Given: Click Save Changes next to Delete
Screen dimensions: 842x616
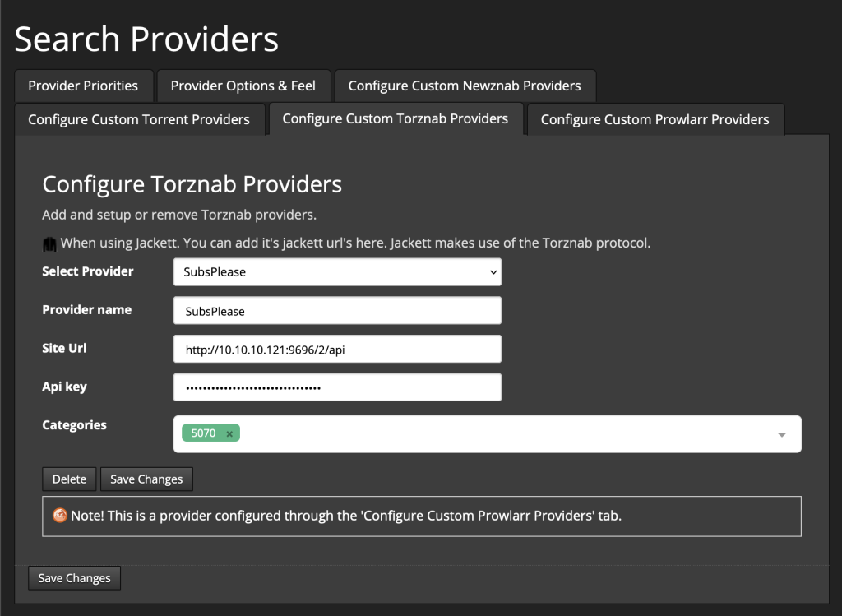Looking at the screenshot, I should click(146, 479).
